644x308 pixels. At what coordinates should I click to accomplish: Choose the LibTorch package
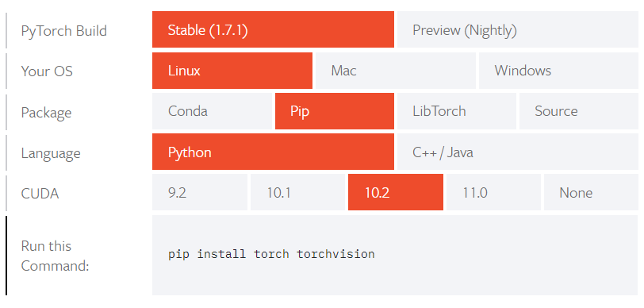[x=456, y=111]
